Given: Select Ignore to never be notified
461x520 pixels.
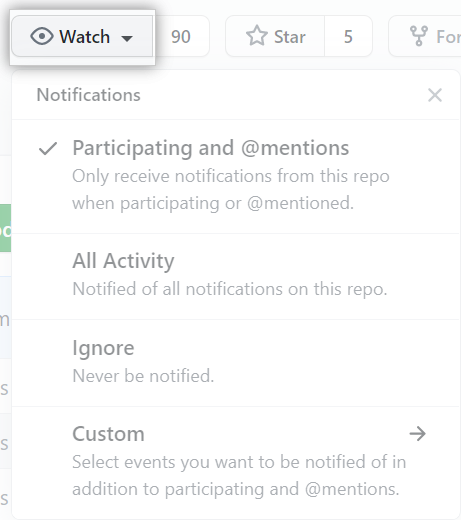Looking at the screenshot, I should (x=236, y=363).
